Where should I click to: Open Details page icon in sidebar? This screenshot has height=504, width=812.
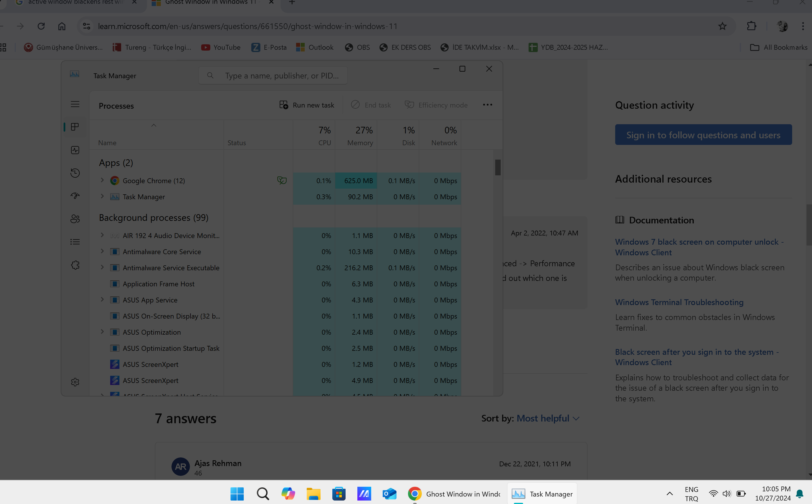click(75, 242)
